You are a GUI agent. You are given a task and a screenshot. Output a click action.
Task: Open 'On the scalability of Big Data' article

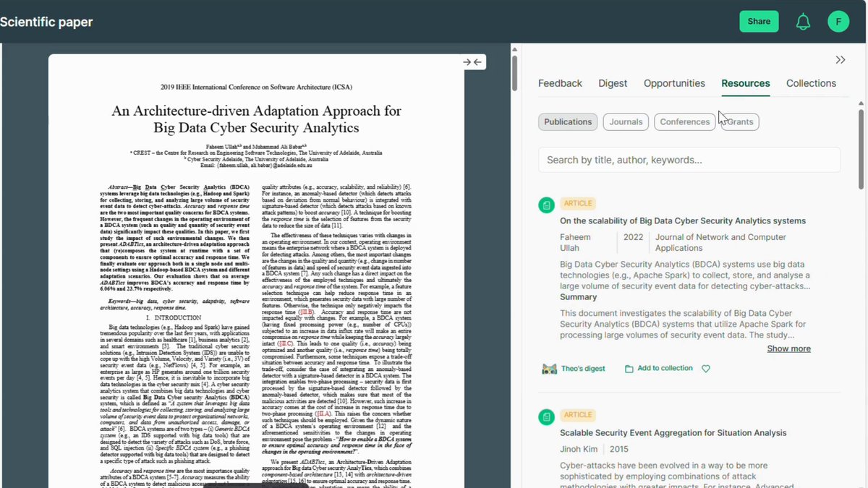[x=683, y=221]
